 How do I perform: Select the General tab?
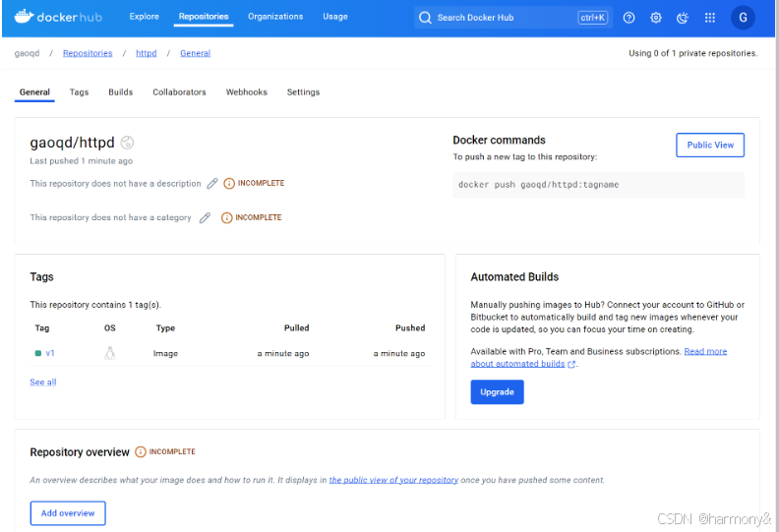[x=34, y=91]
